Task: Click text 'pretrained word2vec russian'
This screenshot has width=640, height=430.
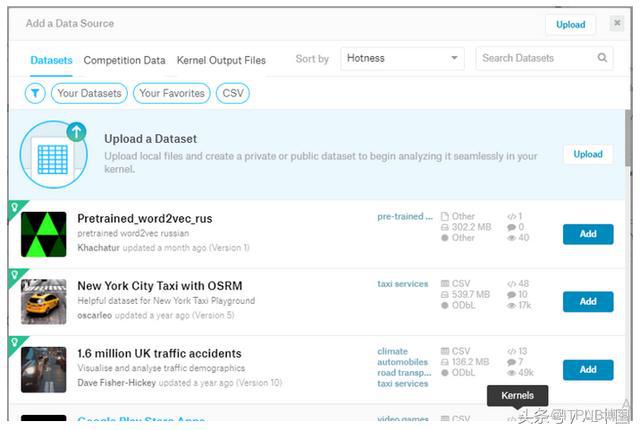Action: pos(133,233)
